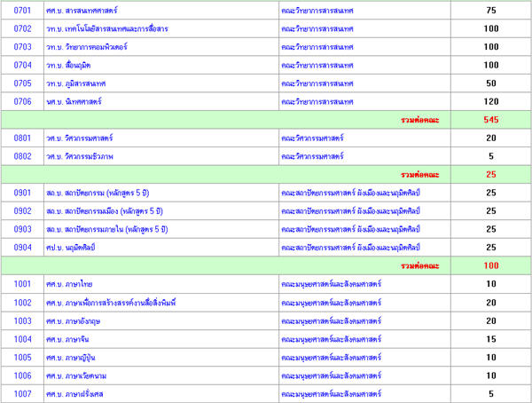Click program code 0704

click(23, 65)
